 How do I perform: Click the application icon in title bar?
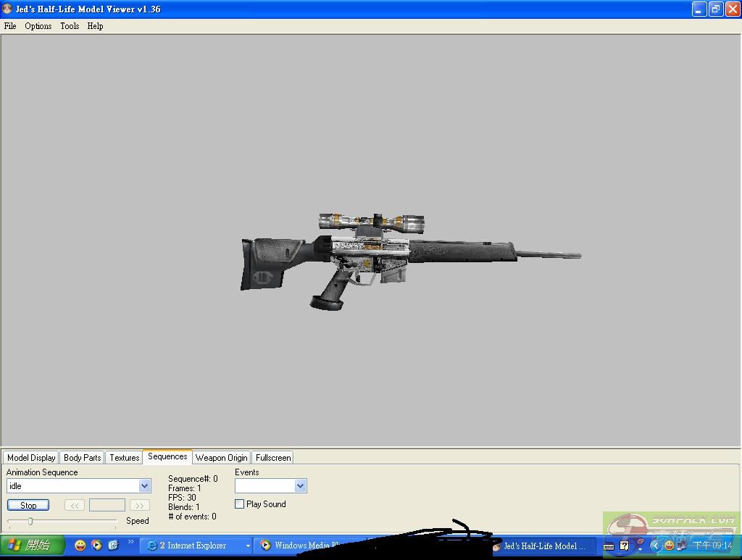[x=7, y=9]
